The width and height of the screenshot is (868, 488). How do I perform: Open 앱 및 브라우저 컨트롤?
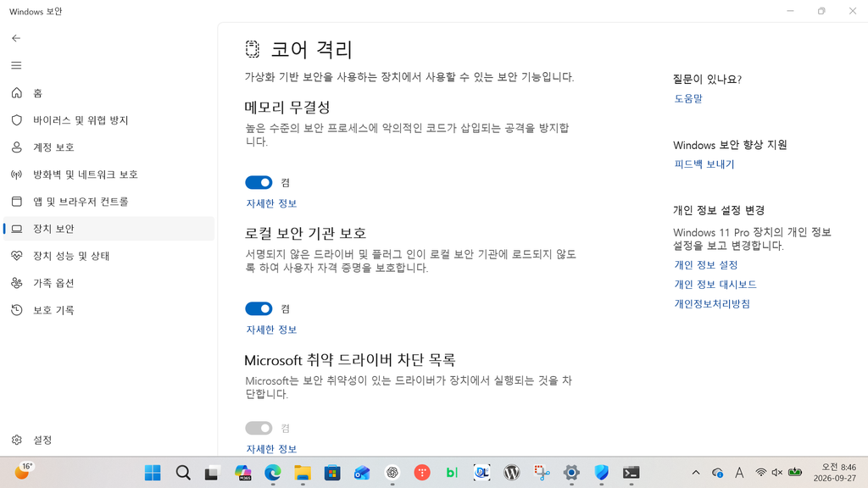point(108,202)
